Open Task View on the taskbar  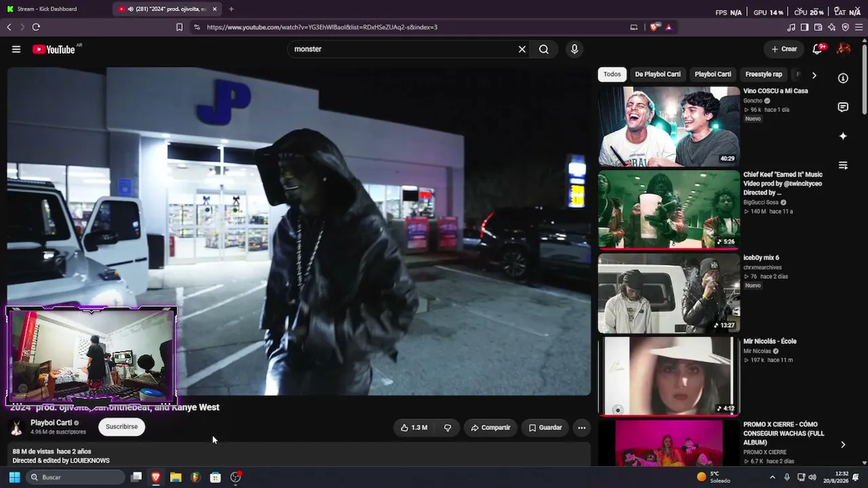tap(136, 477)
